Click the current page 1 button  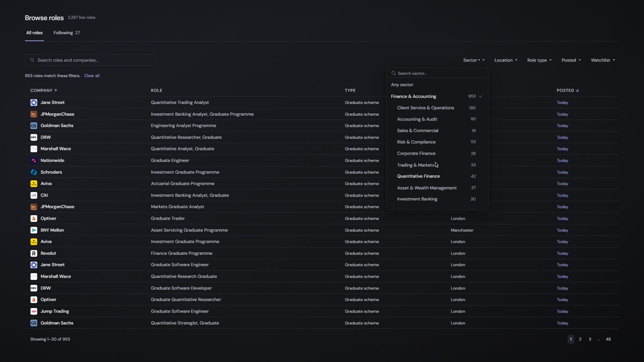571,339
